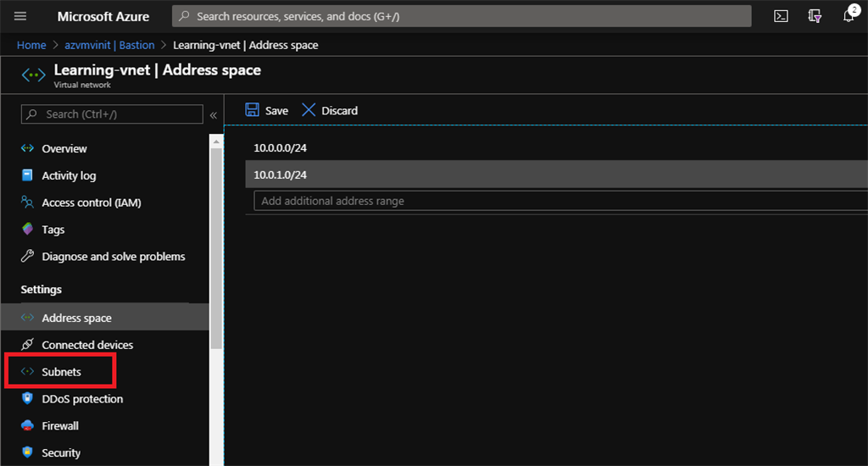Screen dimensions: 868x466
Task: Open the notifications bell
Action: [849, 15]
